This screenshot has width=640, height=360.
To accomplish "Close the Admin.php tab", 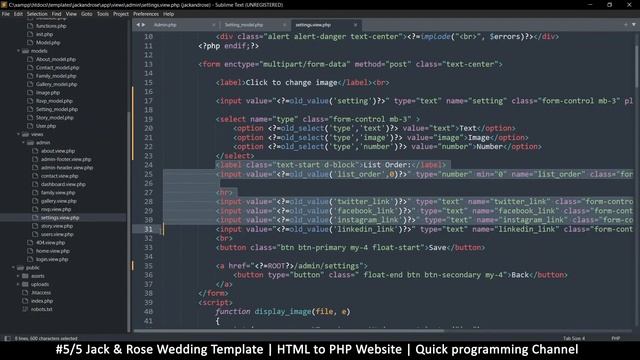I will 214,25.
